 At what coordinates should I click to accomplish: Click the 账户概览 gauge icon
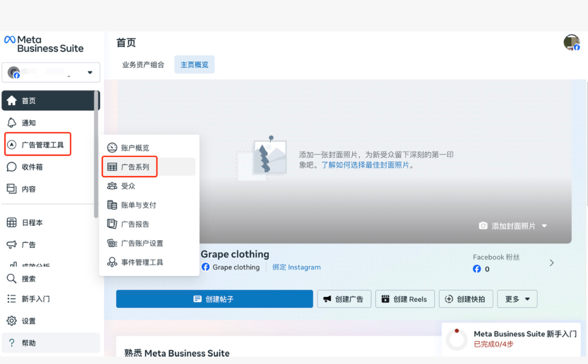pos(112,148)
